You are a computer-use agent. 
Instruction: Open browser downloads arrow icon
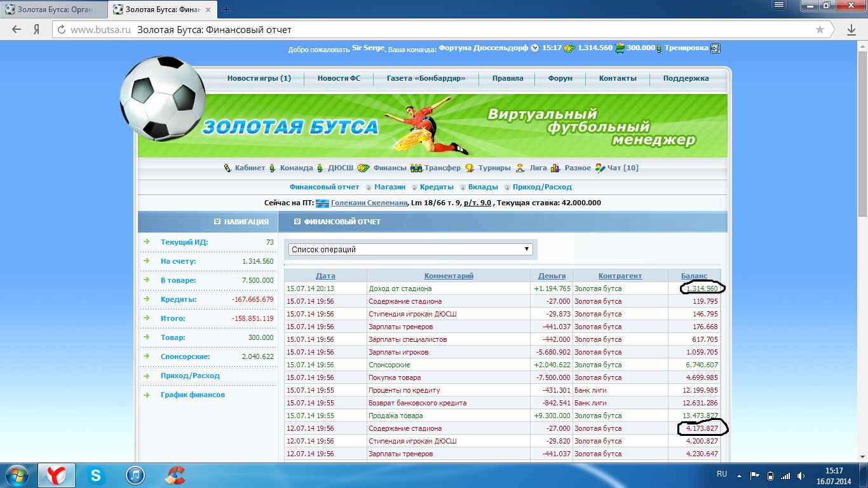pos(851,30)
